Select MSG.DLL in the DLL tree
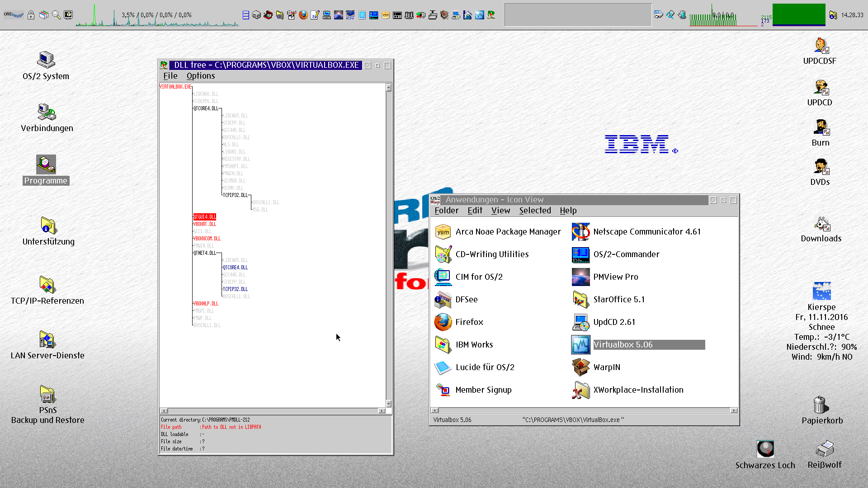The image size is (868, 488). [260, 210]
